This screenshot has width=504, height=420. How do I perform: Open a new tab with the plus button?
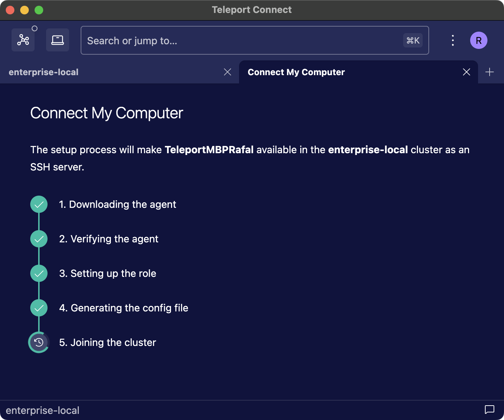[490, 72]
